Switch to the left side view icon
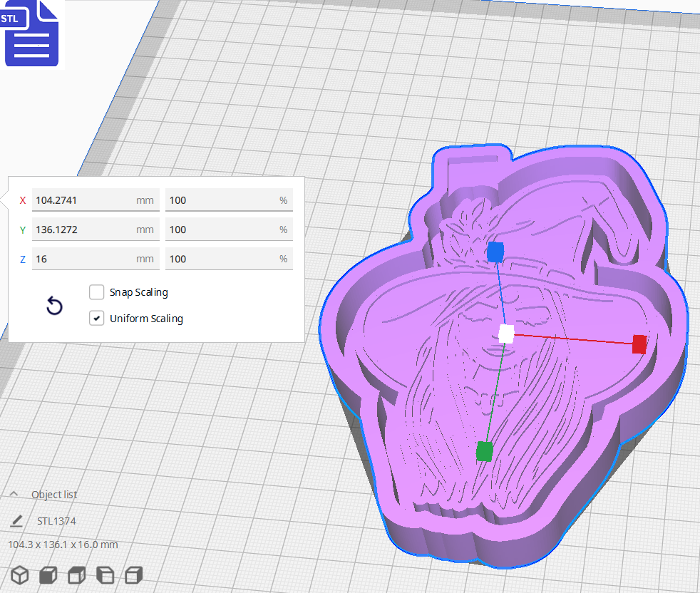Image resolution: width=700 pixels, height=593 pixels. (105, 575)
